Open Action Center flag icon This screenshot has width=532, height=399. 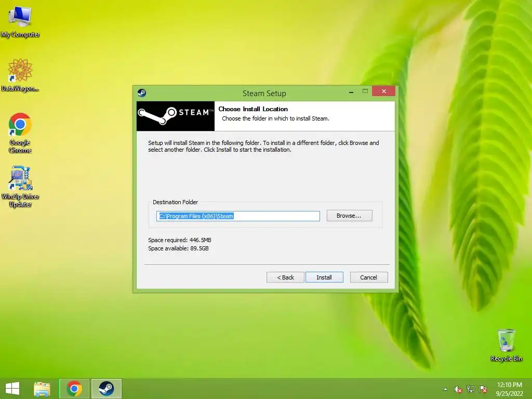click(483, 389)
